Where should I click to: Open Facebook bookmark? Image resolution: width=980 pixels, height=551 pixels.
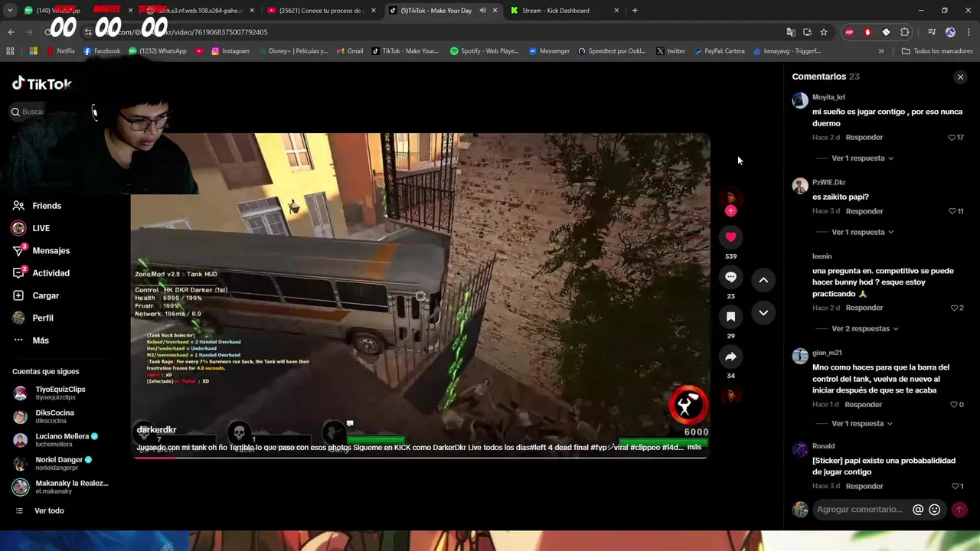102,51
